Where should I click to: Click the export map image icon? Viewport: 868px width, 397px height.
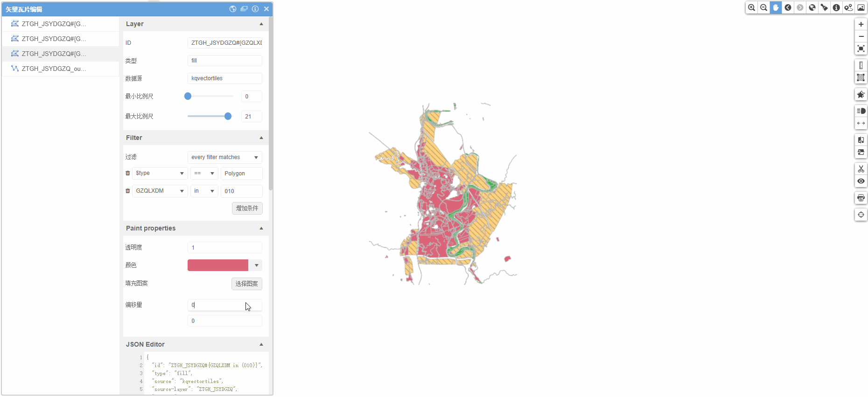coord(861,7)
